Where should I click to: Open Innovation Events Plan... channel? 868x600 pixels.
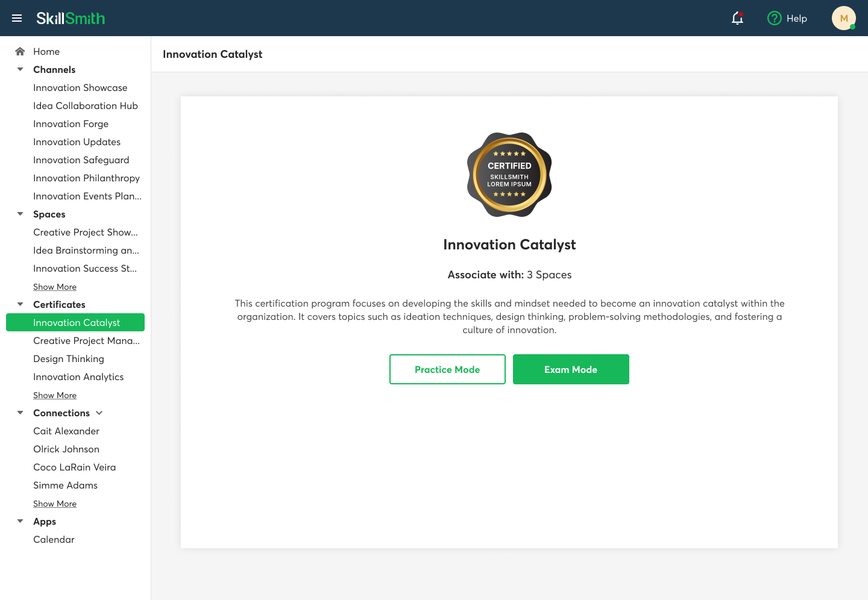pyautogui.click(x=87, y=196)
